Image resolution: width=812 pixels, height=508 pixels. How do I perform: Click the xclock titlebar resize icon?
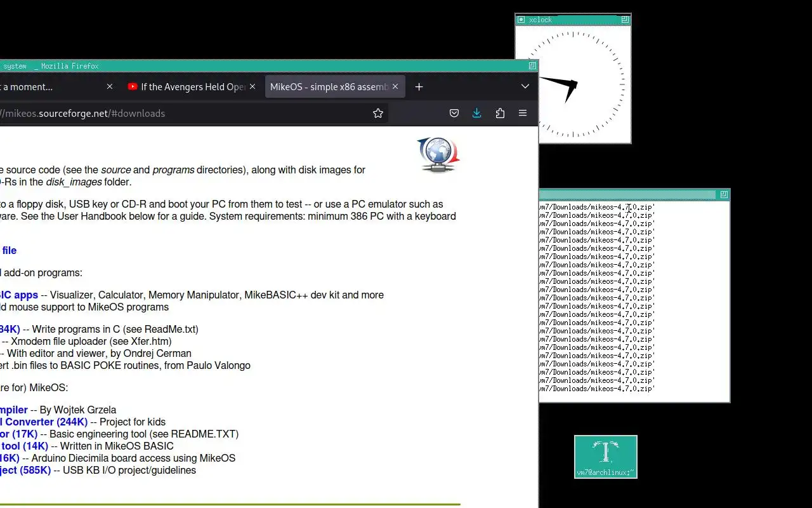625,20
